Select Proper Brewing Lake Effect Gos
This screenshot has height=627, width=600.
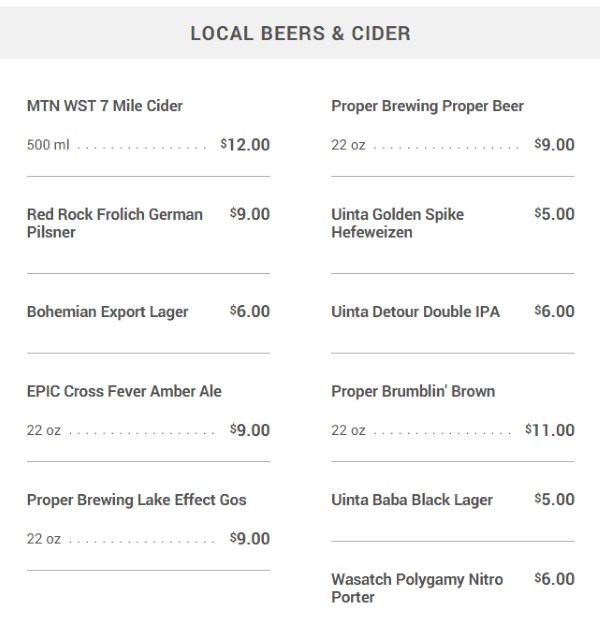[x=136, y=500]
